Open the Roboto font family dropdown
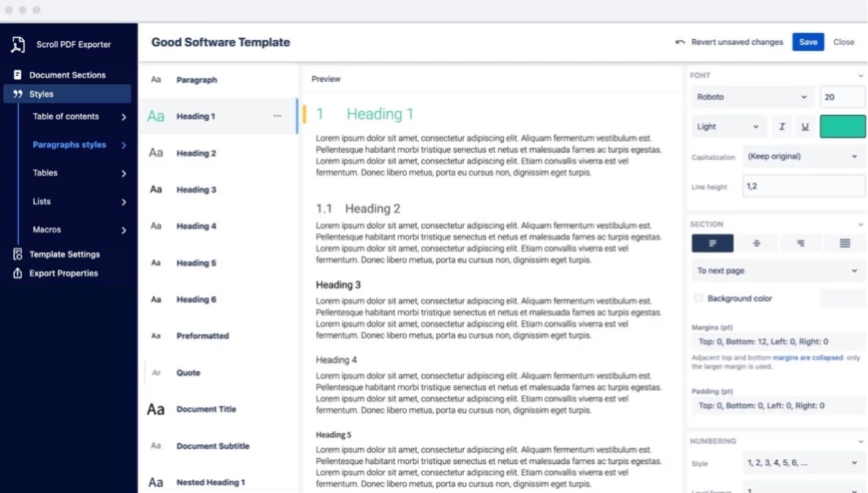 coord(753,97)
